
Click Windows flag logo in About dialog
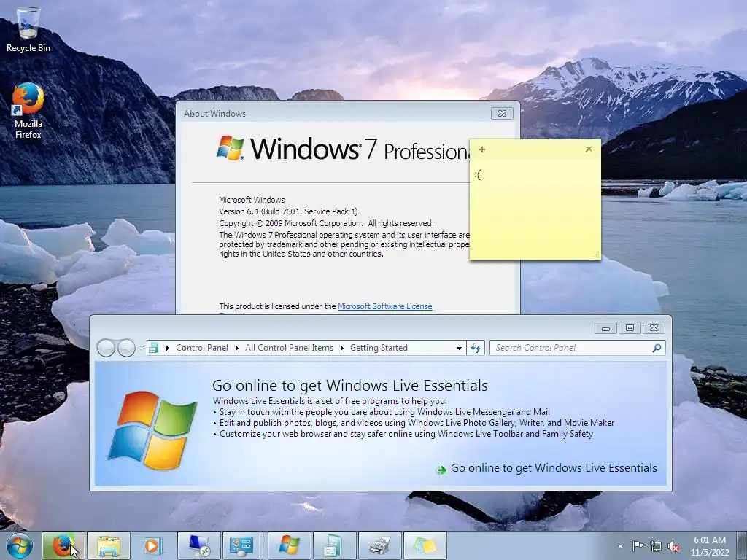pos(231,147)
